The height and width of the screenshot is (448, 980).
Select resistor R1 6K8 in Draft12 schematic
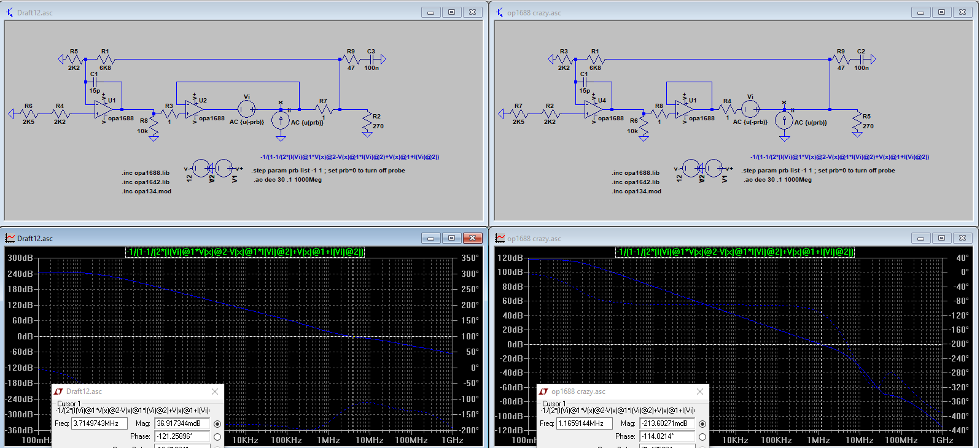pyautogui.click(x=105, y=60)
